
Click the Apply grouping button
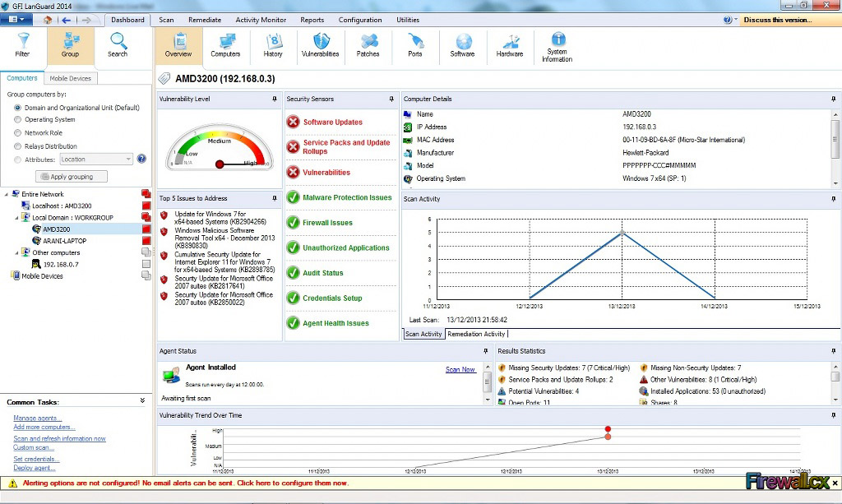(x=72, y=177)
